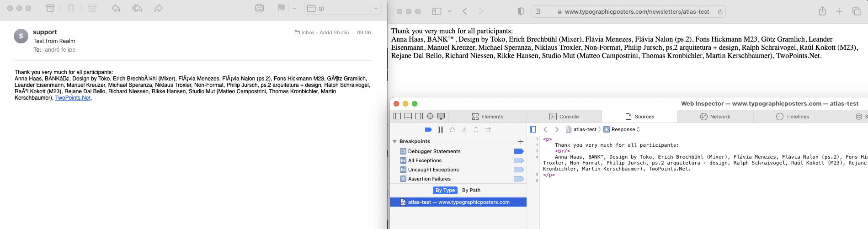Click Step Out debugger button
Image resolution: width=868 pixels, height=229 pixels.
[x=476, y=130]
